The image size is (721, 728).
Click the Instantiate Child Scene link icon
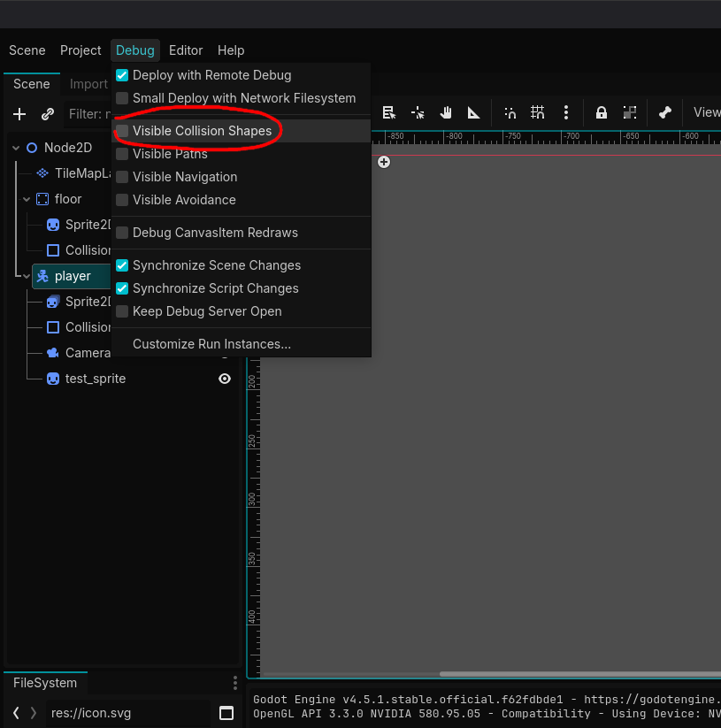48,114
